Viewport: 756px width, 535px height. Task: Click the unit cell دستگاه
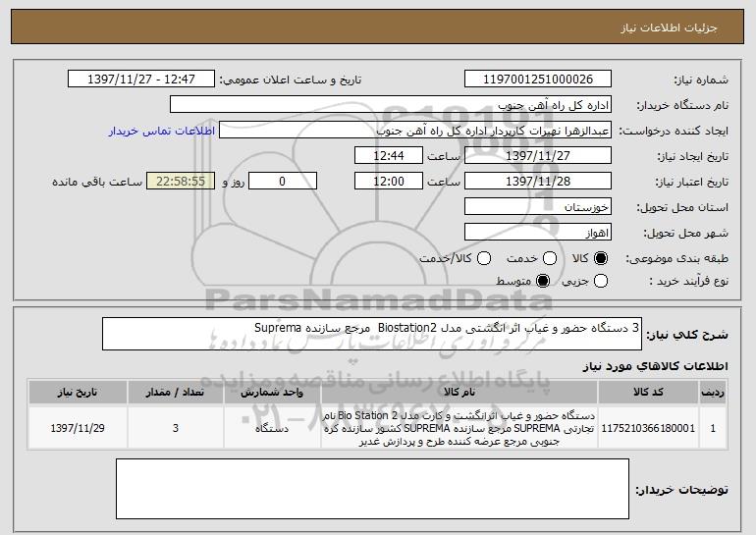click(272, 428)
